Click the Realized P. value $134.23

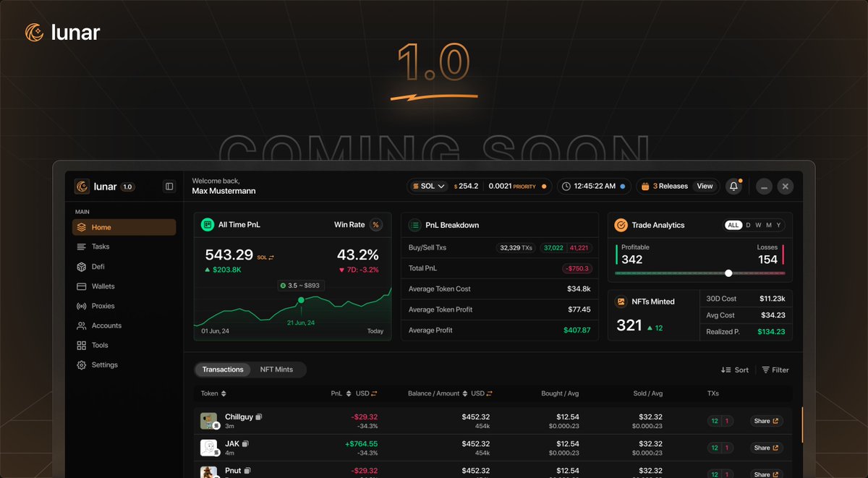pyautogui.click(x=771, y=332)
